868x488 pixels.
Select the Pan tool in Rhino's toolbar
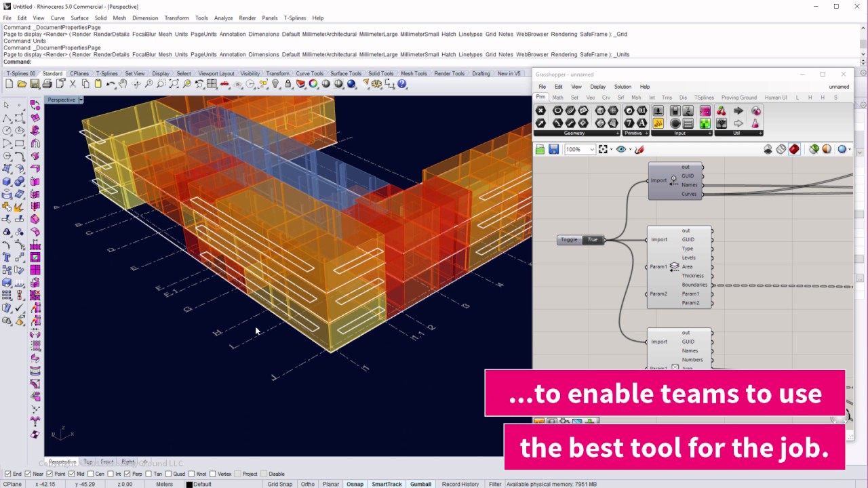pyautogui.click(x=121, y=85)
